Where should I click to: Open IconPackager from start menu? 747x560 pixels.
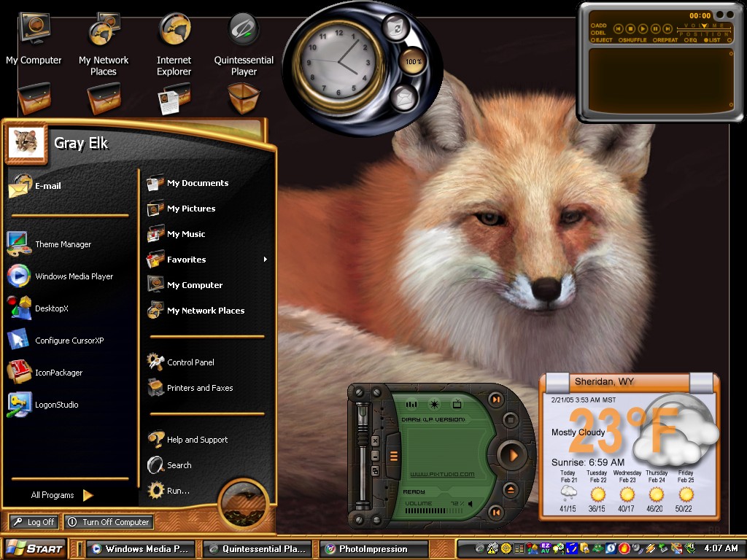44,373
